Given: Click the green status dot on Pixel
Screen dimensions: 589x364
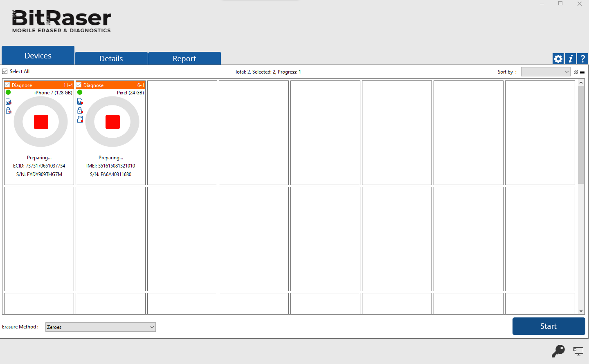Looking at the screenshot, I should [80, 92].
